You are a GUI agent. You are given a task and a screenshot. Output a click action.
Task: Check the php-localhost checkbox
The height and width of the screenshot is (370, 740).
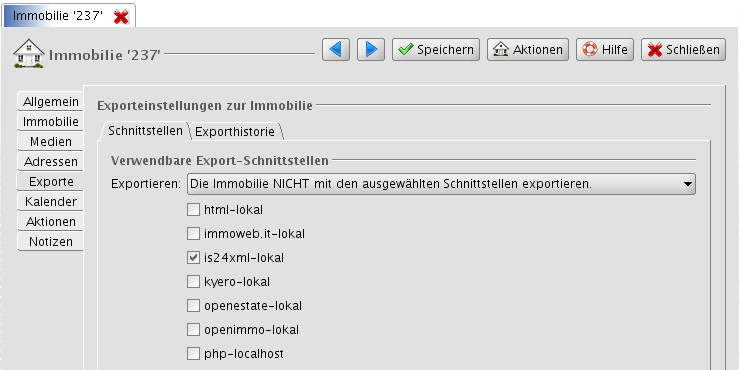coord(193,353)
